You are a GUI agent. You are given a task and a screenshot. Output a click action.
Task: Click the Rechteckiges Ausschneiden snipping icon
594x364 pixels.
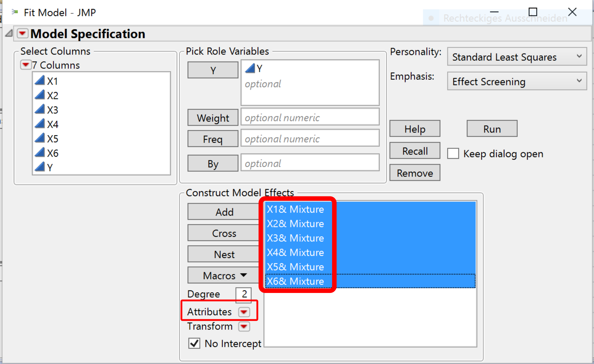(431, 18)
